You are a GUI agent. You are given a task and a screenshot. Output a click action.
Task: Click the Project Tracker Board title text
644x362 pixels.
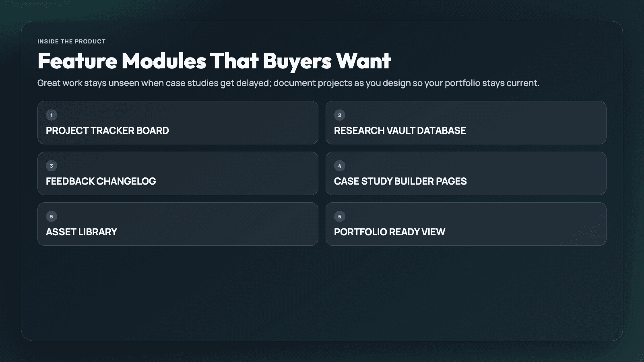107,131
